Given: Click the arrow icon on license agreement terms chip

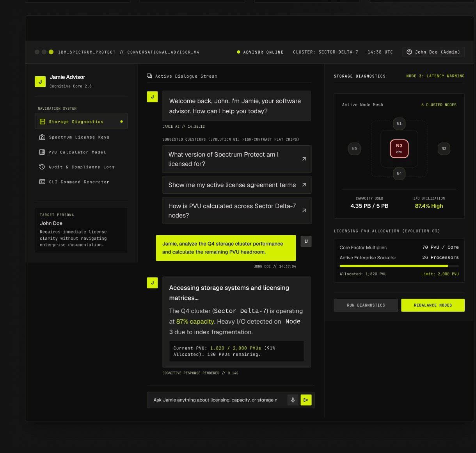Looking at the screenshot, I should pos(304,185).
